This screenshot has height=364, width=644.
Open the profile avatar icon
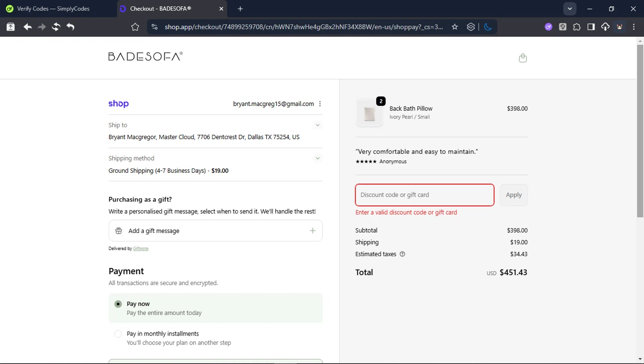tap(620, 27)
